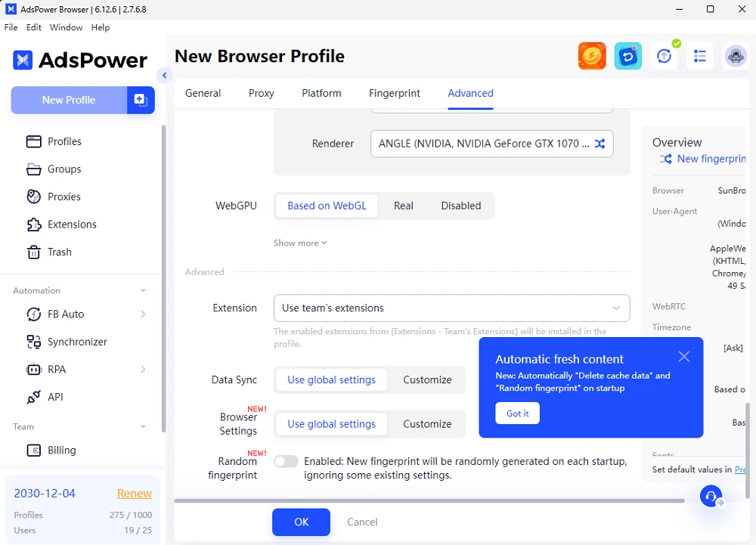This screenshot has height=545, width=756.
Task: Click the New Profile button
Action: (69, 100)
